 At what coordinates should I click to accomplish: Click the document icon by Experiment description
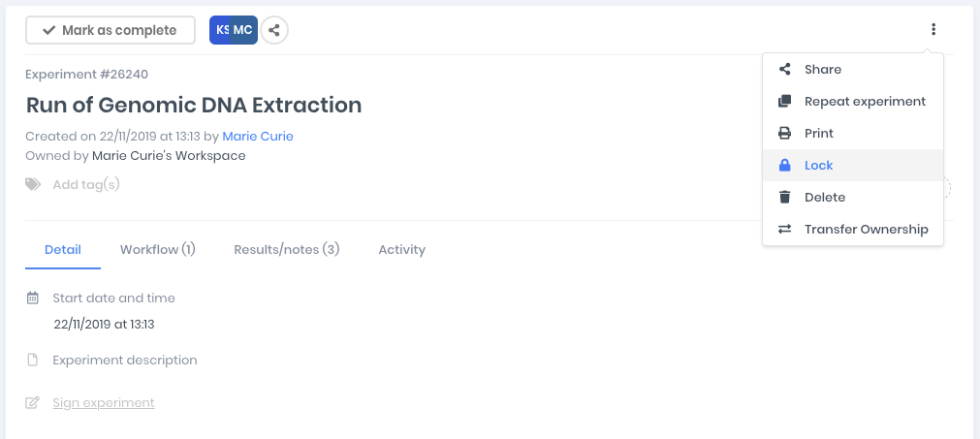coord(33,361)
